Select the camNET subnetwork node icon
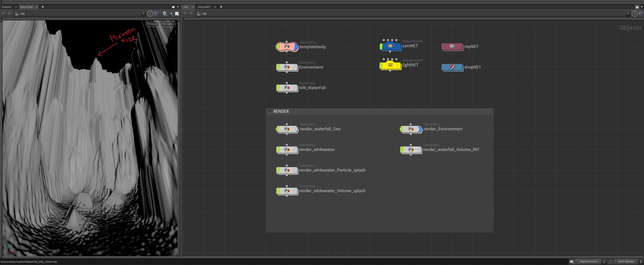 point(390,46)
